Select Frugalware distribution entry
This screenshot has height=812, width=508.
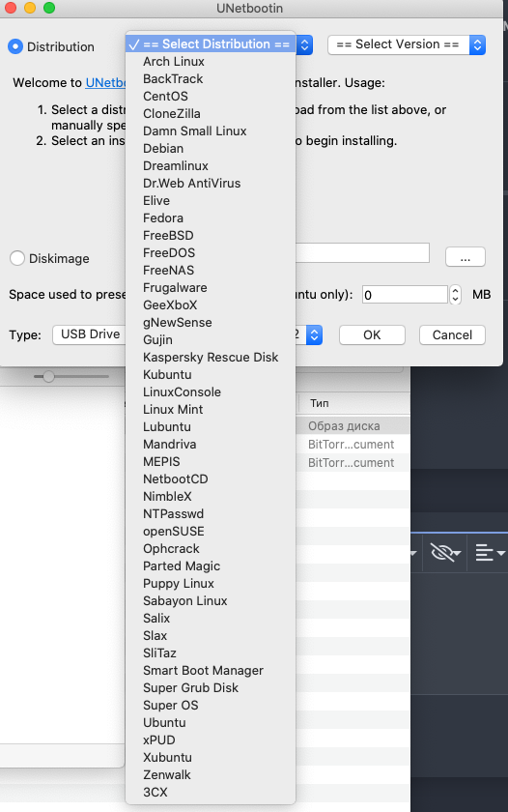click(x=211, y=287)
